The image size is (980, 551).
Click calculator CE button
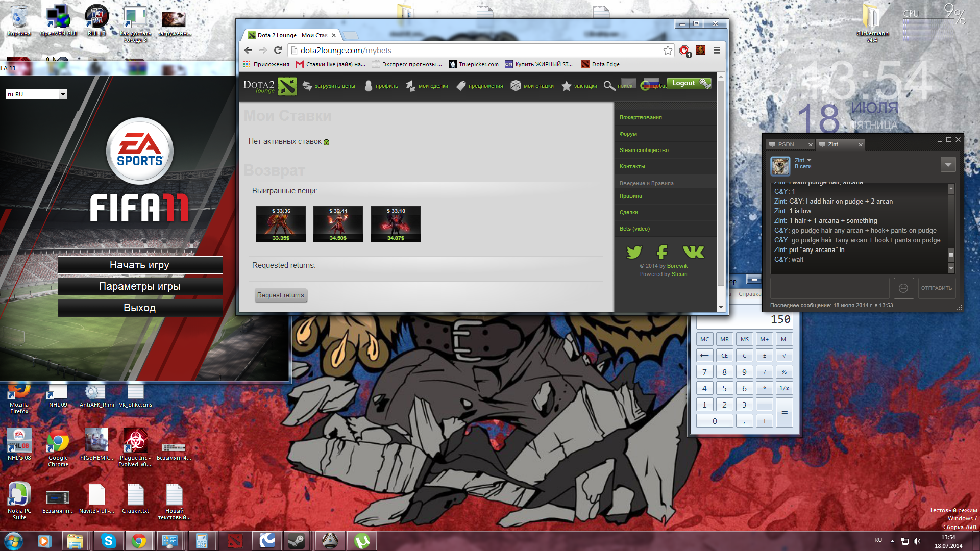tap(724, 356)
